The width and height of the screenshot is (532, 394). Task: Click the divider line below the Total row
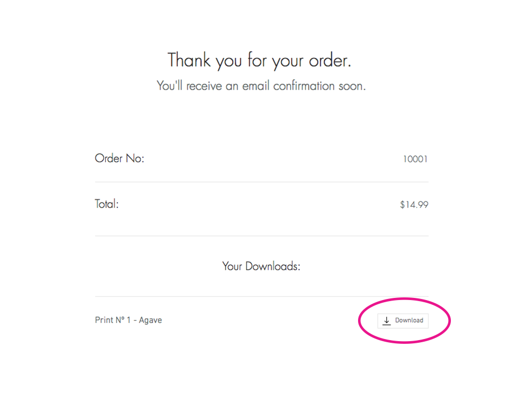click(261, 236)
